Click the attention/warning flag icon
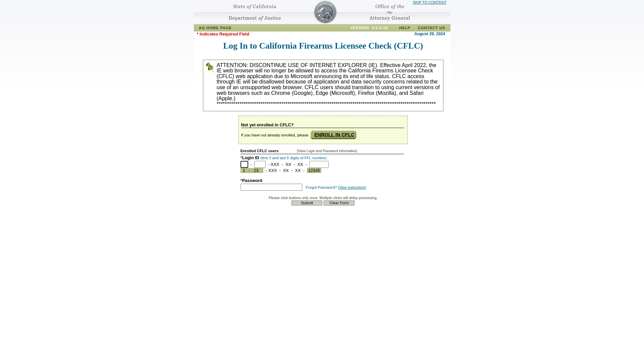Screen dimensions: 644x362 coord(210,67)
